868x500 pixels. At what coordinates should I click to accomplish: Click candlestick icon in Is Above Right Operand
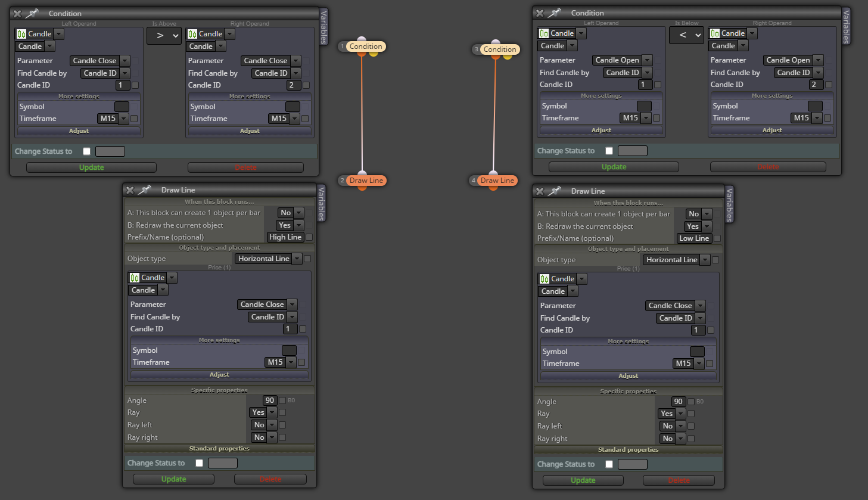192,34
